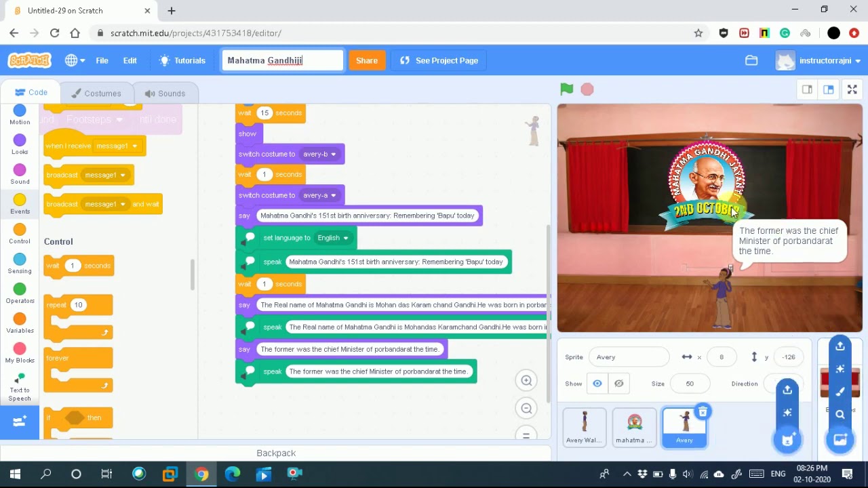Image resolution: width=868 pixels, height=488 pixels.
Task: Zoom in on the code workspace
Action: (526, 380)
